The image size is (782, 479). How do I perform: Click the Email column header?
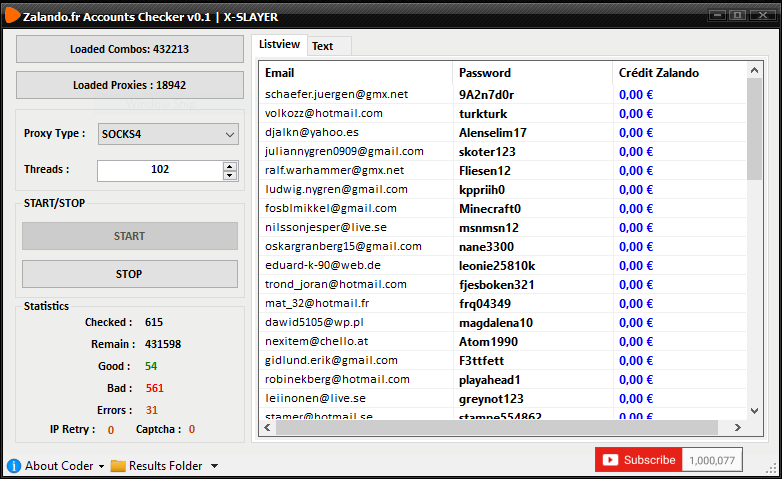pyautogui.click(x=356, y=73)
